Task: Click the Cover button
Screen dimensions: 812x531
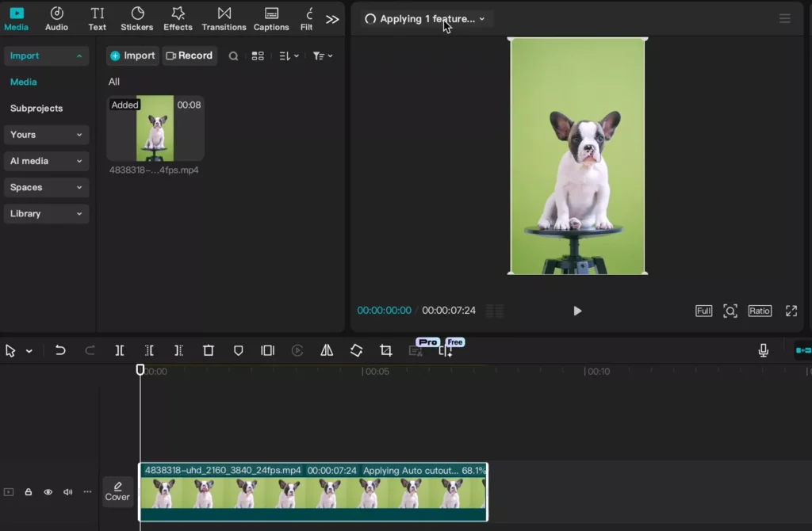Action: pyautogui.click(x=117, y=491)
